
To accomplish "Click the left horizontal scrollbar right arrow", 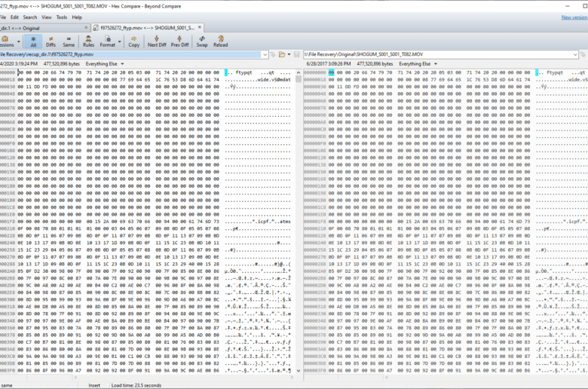I will click(292, 378).
